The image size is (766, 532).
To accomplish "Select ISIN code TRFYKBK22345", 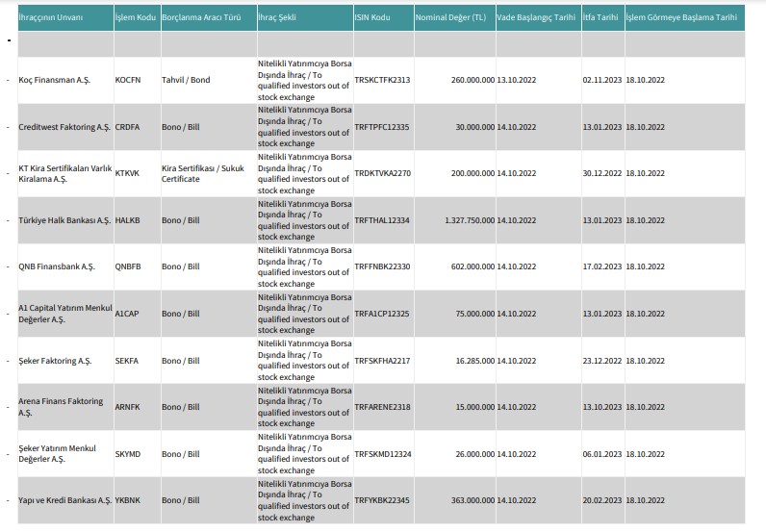I will (382, 501).
